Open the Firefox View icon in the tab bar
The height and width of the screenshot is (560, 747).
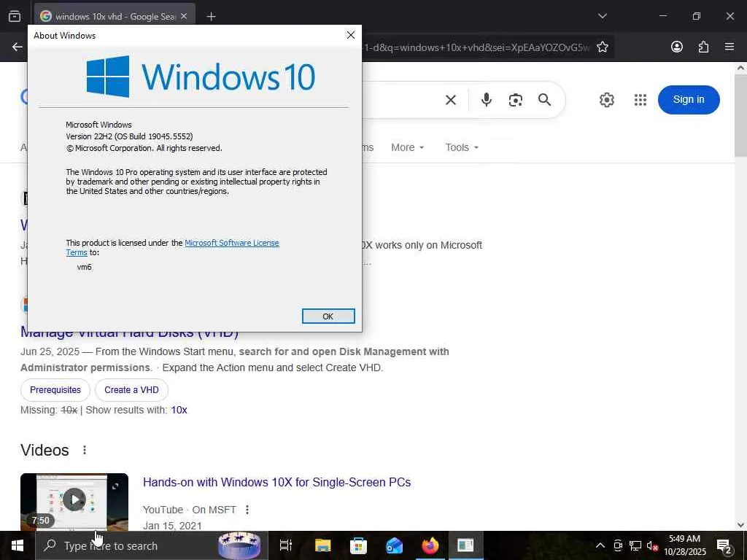point(15,16)
